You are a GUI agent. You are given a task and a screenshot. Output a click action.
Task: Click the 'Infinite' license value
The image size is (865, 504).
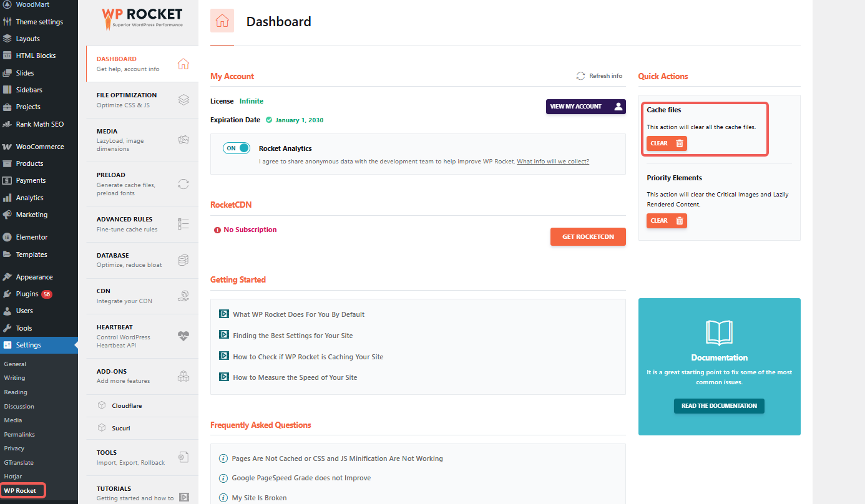[252, 101]
